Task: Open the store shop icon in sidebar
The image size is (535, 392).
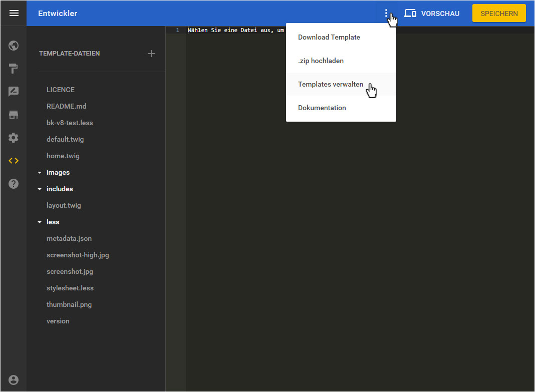Action: (14, 115)
